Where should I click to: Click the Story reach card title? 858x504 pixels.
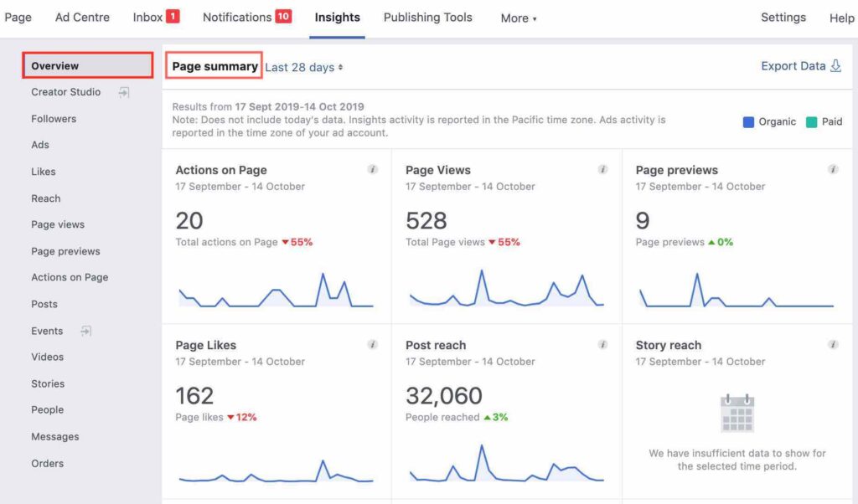(668, 345)
